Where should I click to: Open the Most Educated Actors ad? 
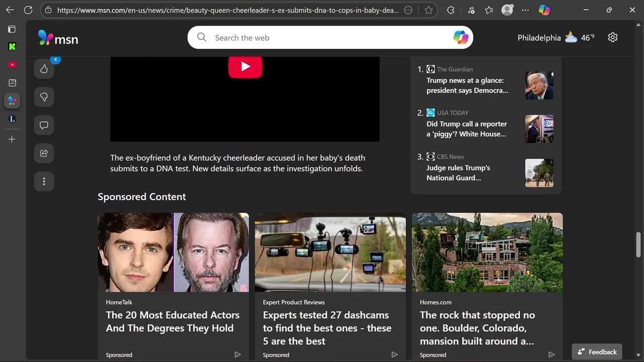pyautogui.click(x=173, y=322)
